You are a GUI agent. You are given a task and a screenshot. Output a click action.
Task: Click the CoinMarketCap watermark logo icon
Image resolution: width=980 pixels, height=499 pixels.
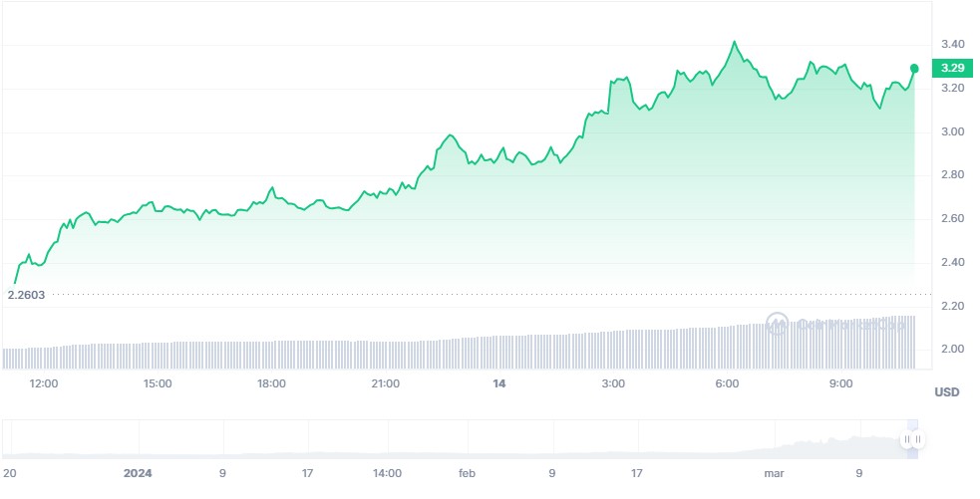pos(777,324)
